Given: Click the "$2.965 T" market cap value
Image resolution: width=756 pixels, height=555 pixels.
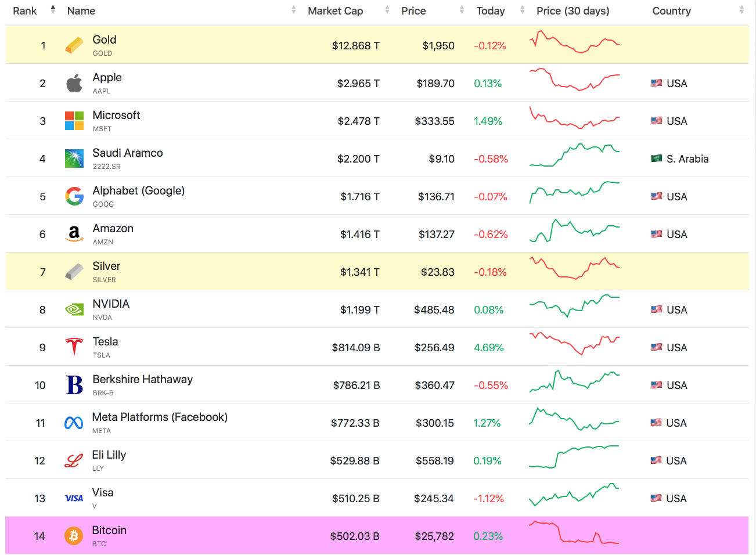Looking at the screenshot, I should [358, 83].
